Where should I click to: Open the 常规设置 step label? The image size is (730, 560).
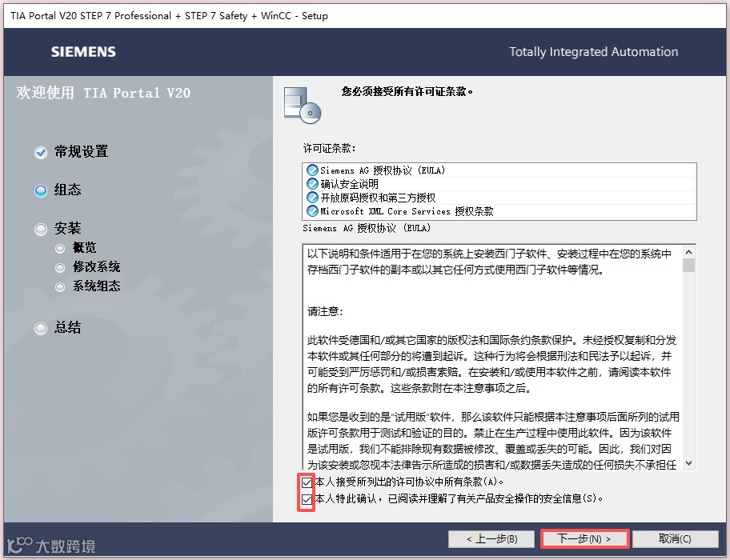click(81, 152)
